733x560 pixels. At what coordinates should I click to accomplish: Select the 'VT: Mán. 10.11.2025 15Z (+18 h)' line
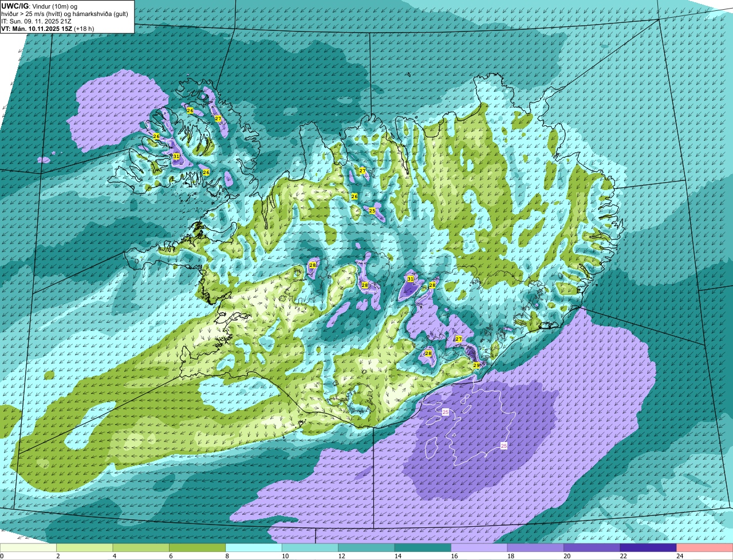[48, 28]
